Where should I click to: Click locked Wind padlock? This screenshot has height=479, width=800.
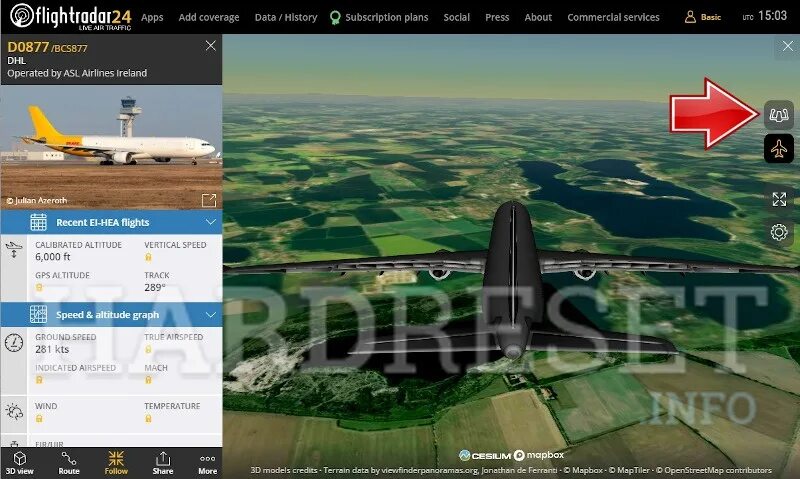tap(39, 419)
